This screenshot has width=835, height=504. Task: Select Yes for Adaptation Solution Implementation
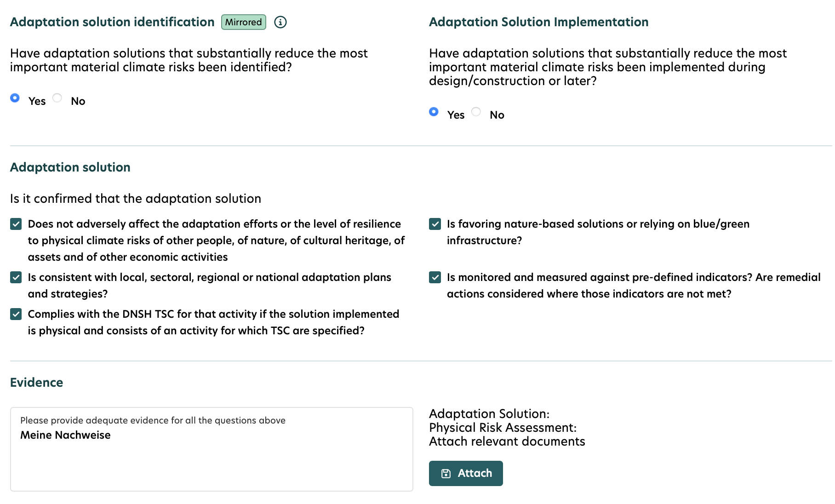434,112
